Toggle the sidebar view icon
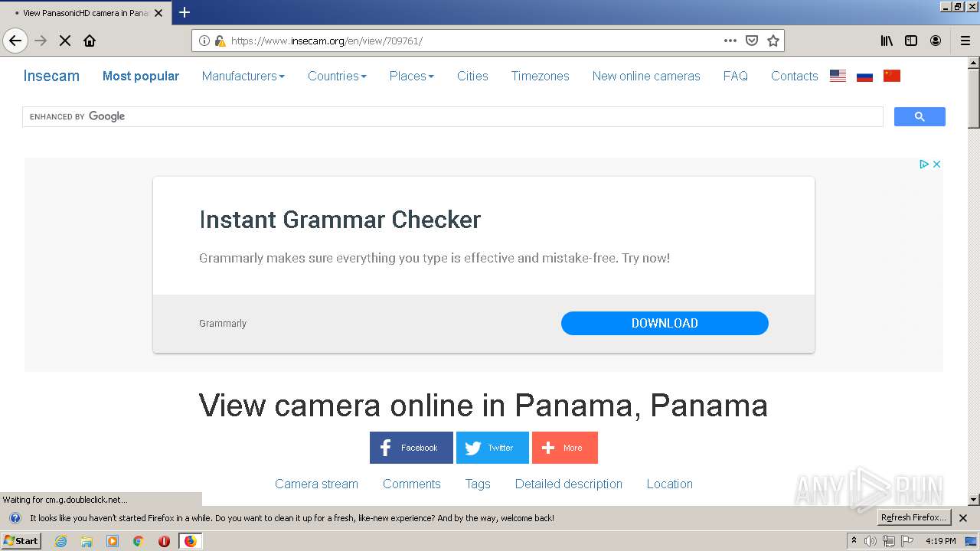980x551 pixels. pos(911,41)
